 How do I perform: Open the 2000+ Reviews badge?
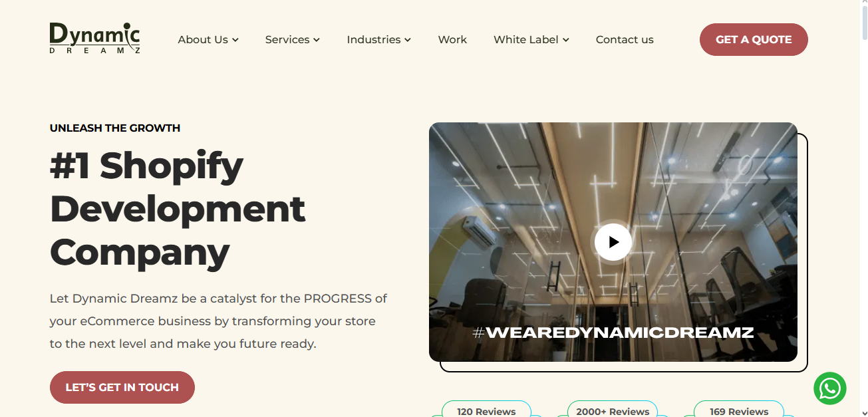pos(613,410)
